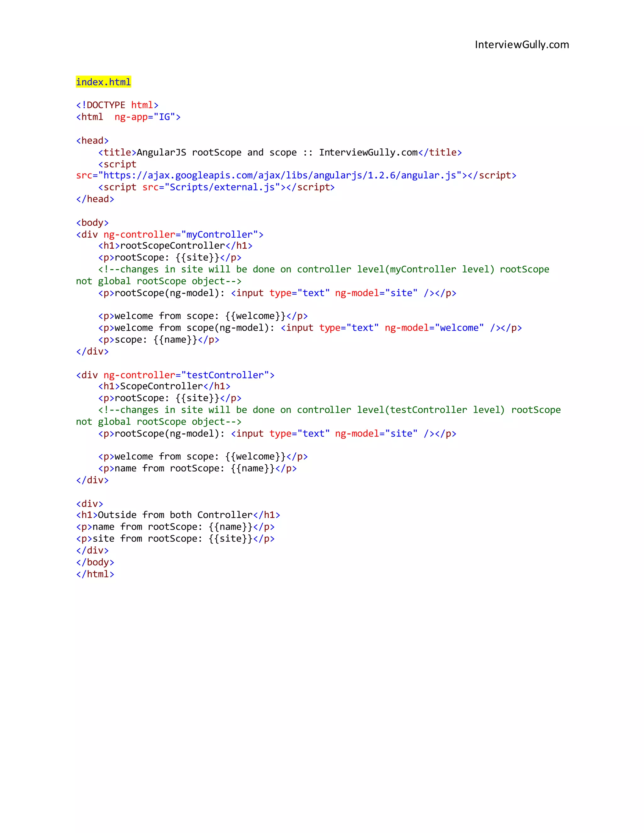Screen dimensions: 644x833
Task: Click the closing html tag
Action: (95, 574)
